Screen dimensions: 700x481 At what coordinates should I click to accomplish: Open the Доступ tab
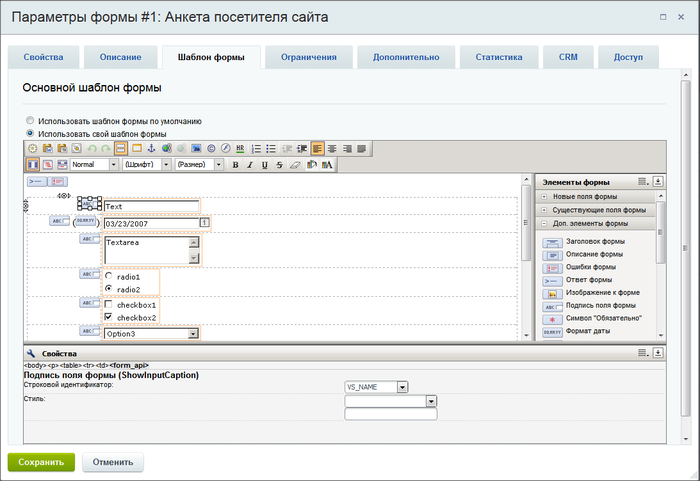[629, 57]
